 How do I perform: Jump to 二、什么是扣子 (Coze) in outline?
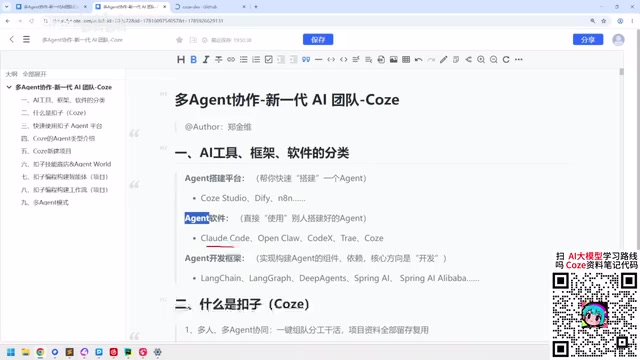[53, 113]
